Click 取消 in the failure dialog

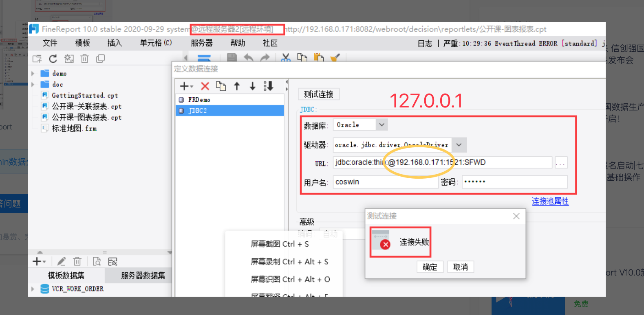(461, 267)
